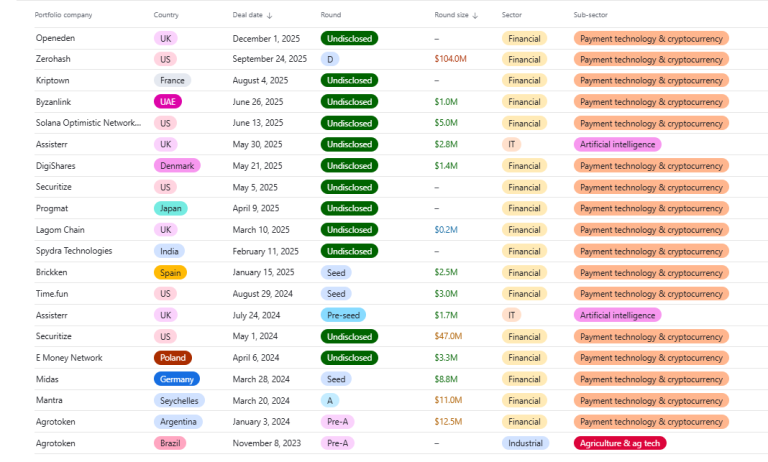The width and height of the screenshot is (768, 462).
Task: Select the Poland country badge
Action: pyautogui.click(x=173, y=357)
